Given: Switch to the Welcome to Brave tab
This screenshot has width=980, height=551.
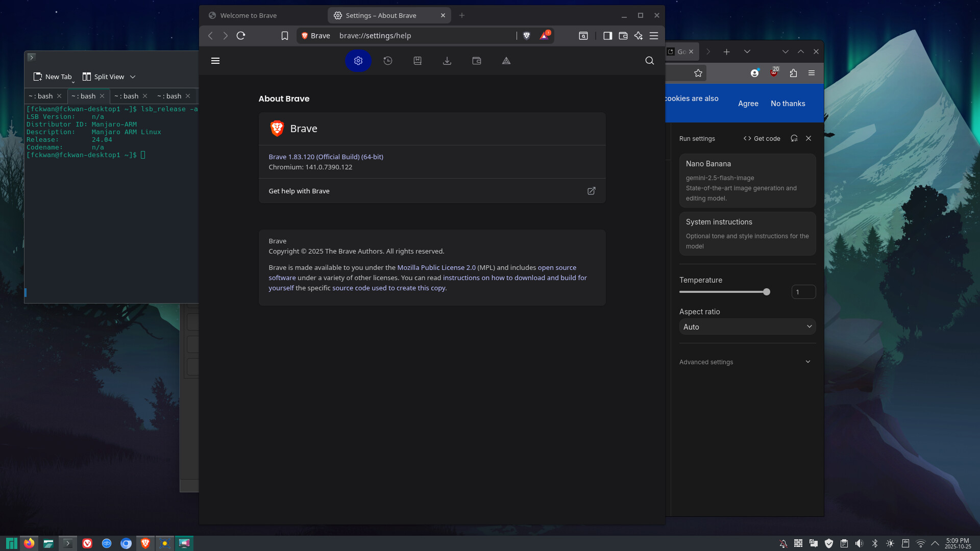Looking at the screenshot, I should pos(249,15).
